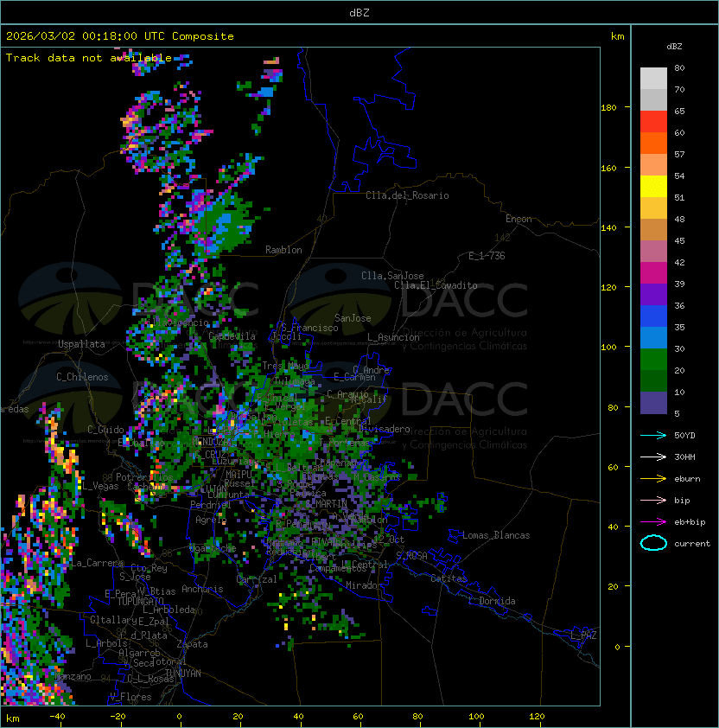Click the 'Encon' place label
The height and width of the screenshot is (728, 719).
coord(519,219)
